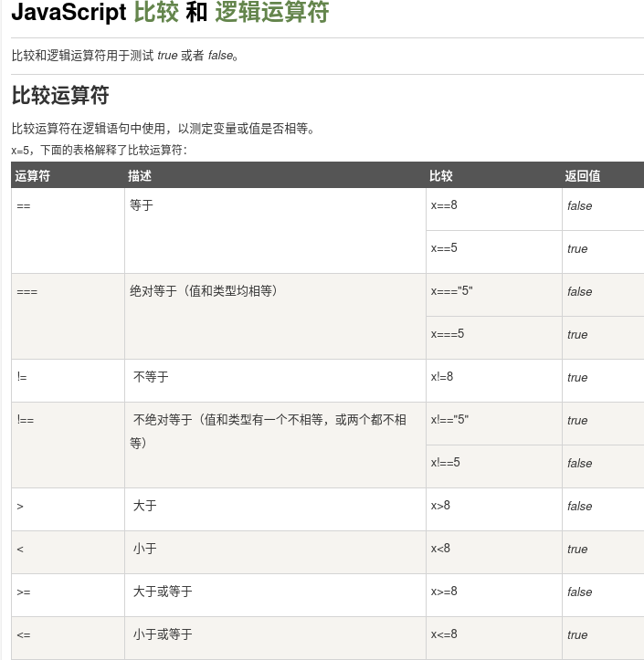Screen dimensions: 644x660
Task: Click the '>=' operator cell
Action: (68, 595)
